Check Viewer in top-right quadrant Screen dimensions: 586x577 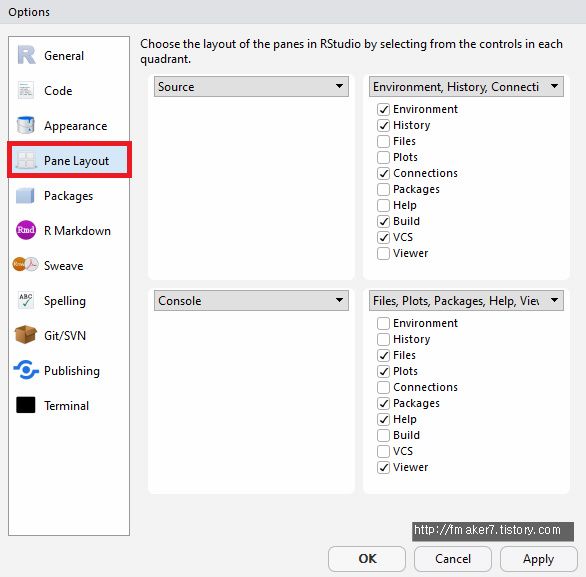[383, 253]
